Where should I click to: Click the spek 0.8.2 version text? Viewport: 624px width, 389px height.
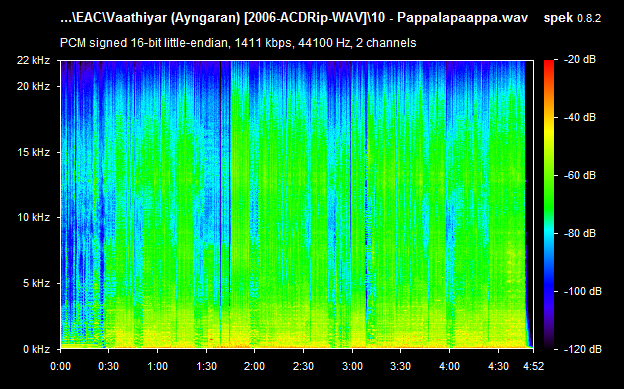[572, 18]
